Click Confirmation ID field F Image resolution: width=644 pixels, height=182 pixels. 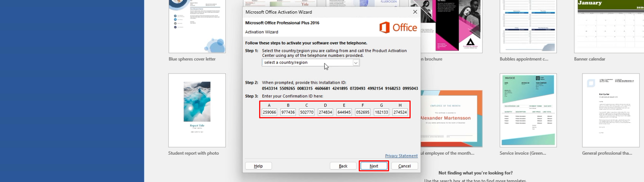pos(363,112)
